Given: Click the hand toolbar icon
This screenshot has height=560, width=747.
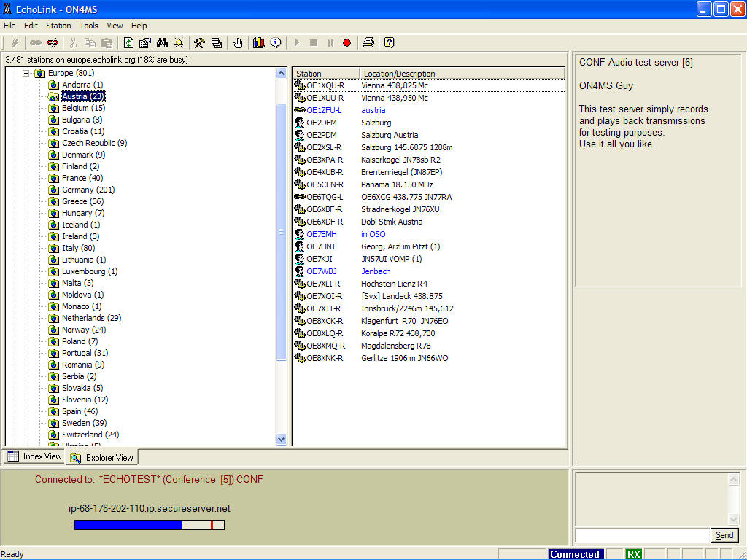Looking at the screenshot, I should pyautogui.click(x=237, y=43).
